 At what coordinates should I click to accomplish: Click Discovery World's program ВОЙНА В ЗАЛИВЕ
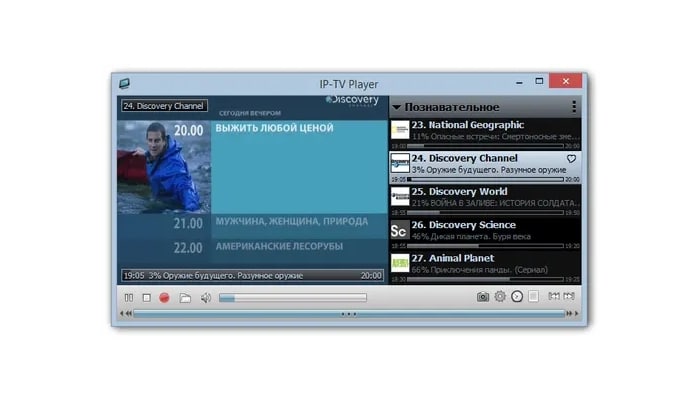click(x=496, y=203)
